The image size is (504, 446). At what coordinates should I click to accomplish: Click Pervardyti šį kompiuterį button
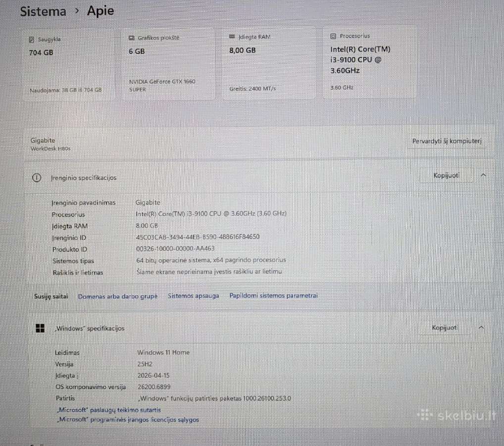[447, 141]
